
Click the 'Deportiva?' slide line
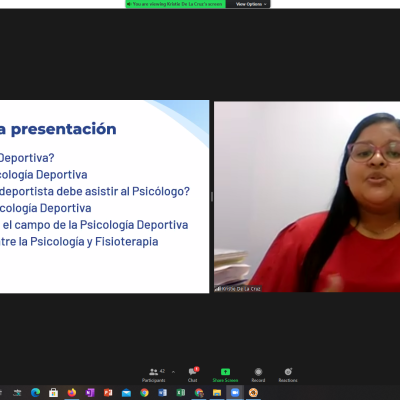(27, 158)
